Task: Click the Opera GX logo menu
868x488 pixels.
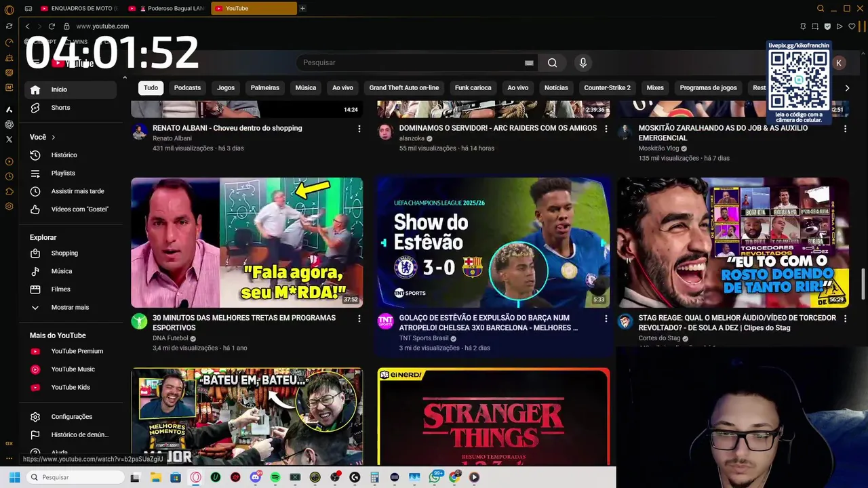Action: 9,9
